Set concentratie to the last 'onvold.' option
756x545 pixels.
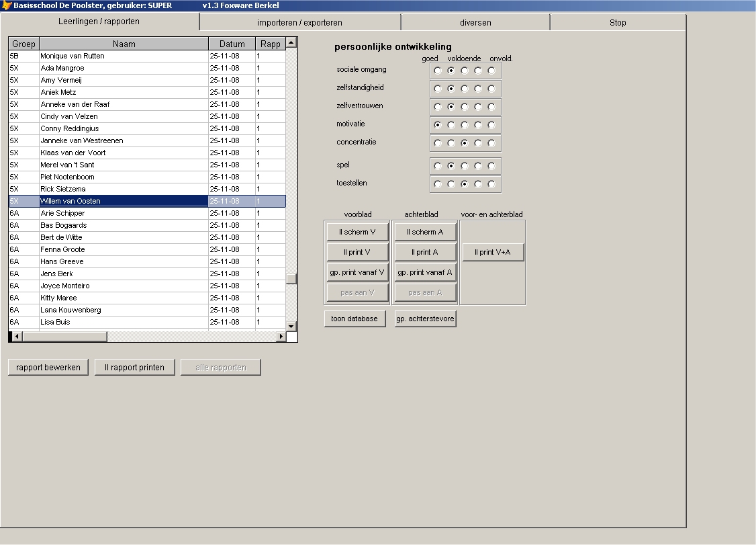(x=491, y=143)
